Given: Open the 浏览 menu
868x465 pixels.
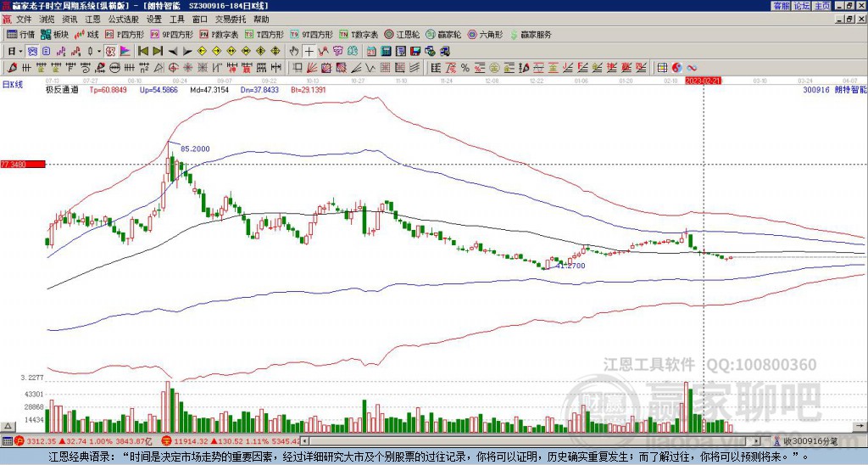Looking at the screenshot, I should click(47, 20).
